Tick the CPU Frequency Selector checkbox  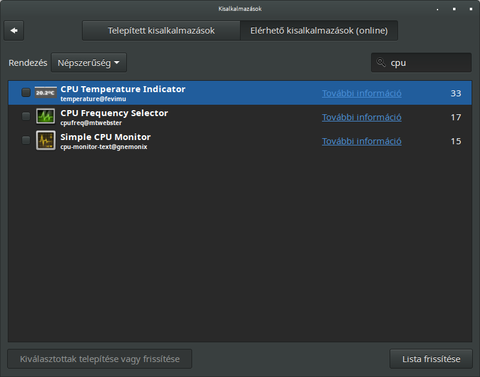[26, 116]
